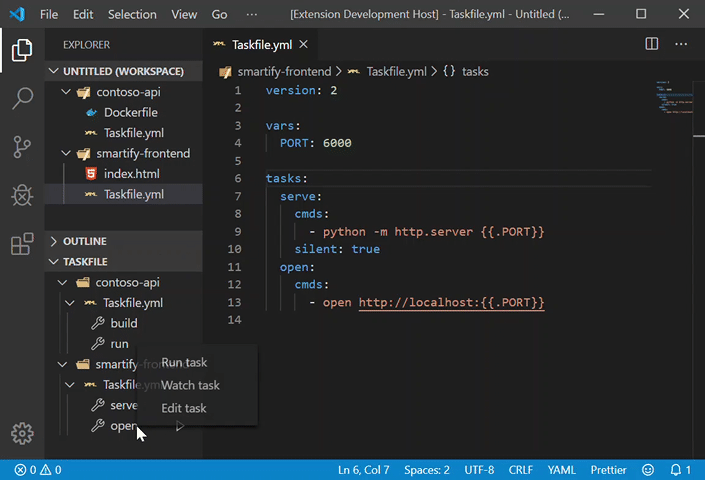Open index.html in smartify-frontend
Image resolution: width=705 pixels, height=480 pixels.
(x=132, y=174)
